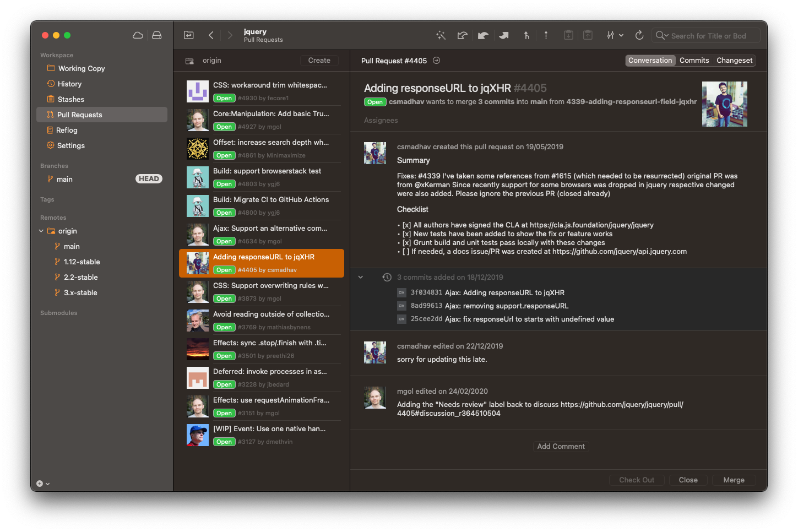Open pull request #4927 Core:Manipulation

pyautogui.click(x=262, y=120)
